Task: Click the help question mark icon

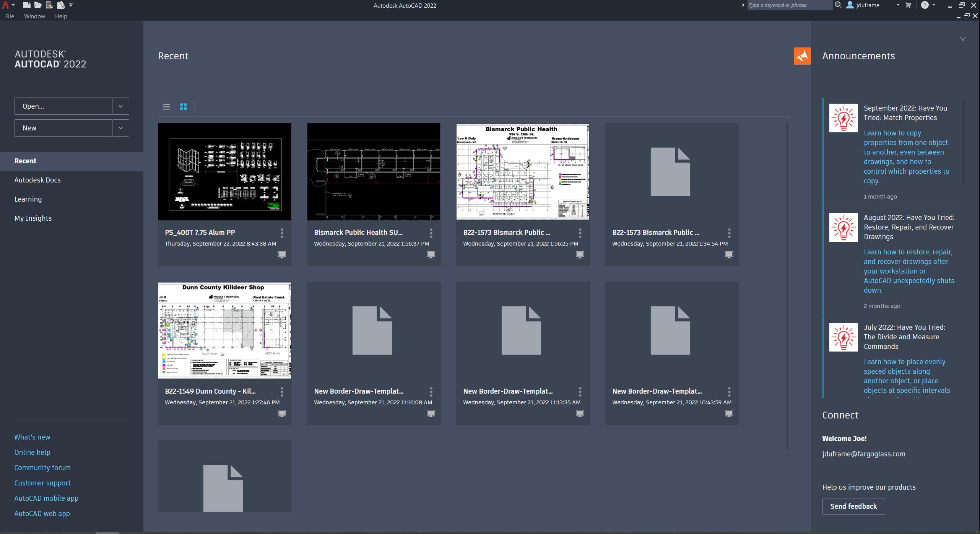Action: [x=925, y=5]
